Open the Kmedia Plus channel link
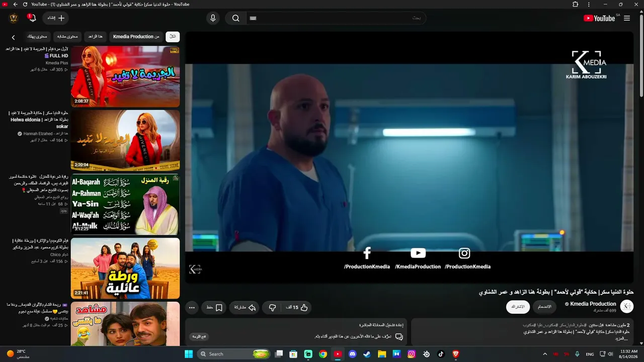The width and height of the screenshot is (644, 362). [x=57, y=63]
